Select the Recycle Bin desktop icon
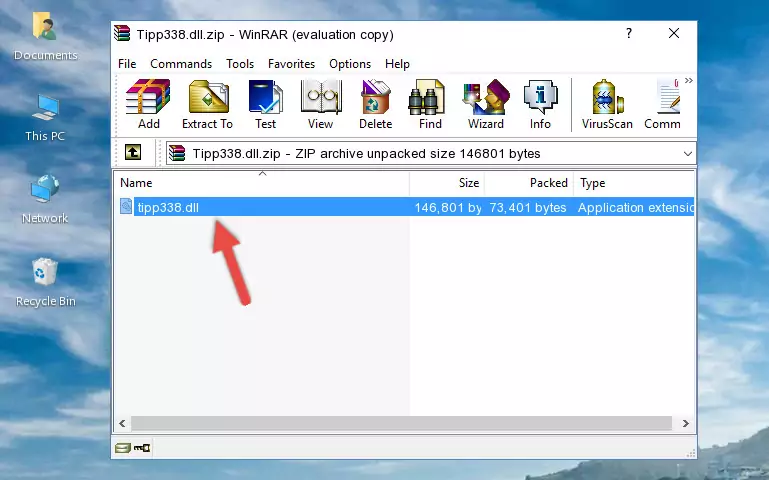769x480 pixels. 45,282
